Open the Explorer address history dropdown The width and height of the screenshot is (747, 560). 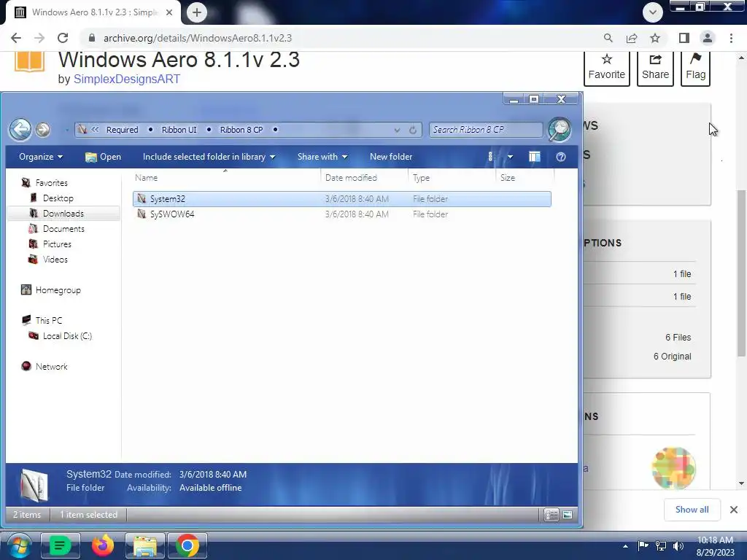tap(397, 130)
